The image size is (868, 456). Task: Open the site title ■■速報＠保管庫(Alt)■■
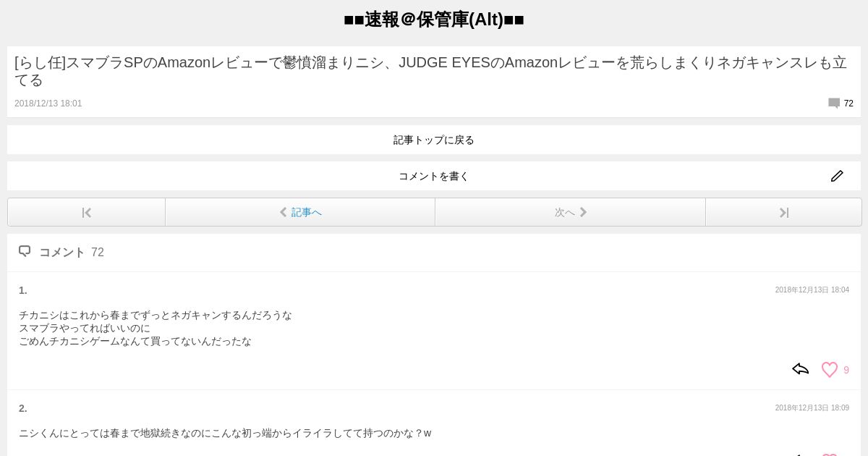pos(434,20)
